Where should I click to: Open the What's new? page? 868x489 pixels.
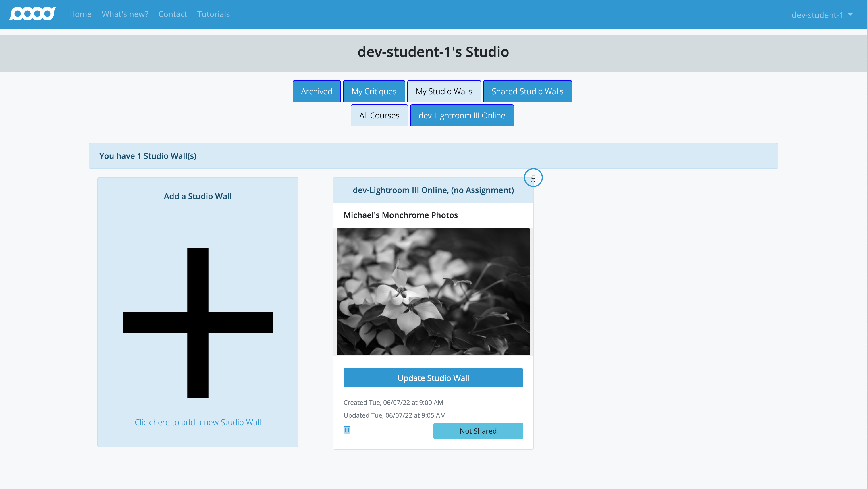125,14
